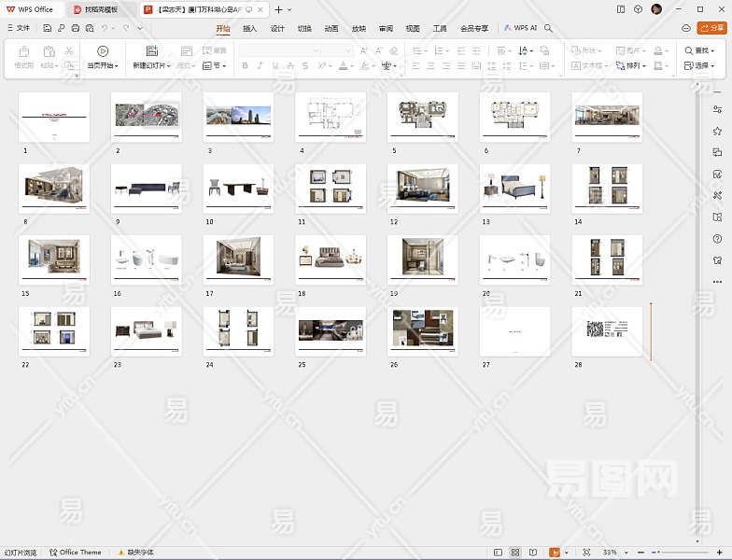Open the help icon in right sidebar

tap(717, 239)
